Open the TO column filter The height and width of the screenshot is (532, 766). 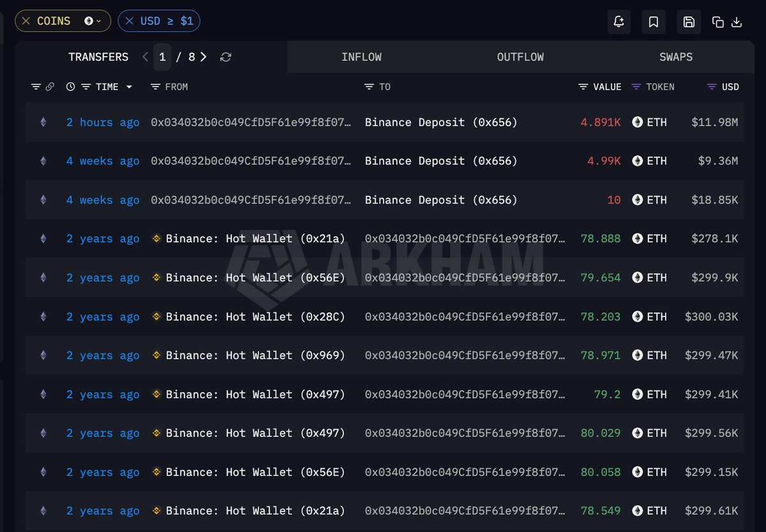369,87
